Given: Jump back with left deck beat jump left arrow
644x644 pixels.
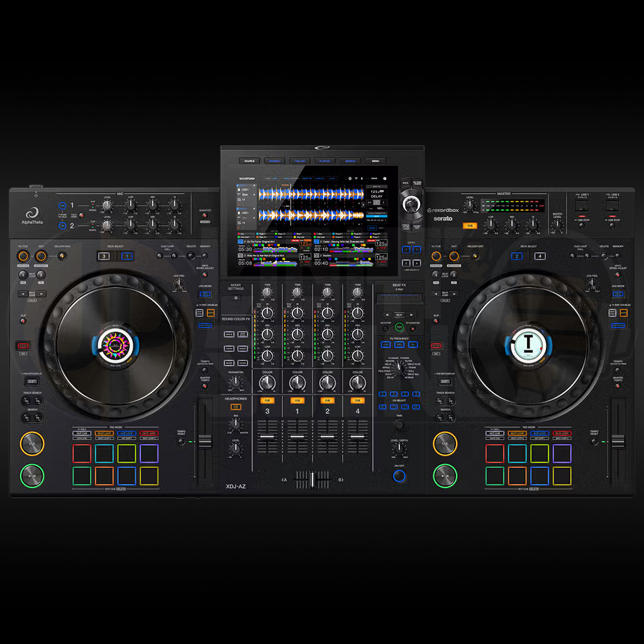Looking at the screenshot, I should coord(23,294).
